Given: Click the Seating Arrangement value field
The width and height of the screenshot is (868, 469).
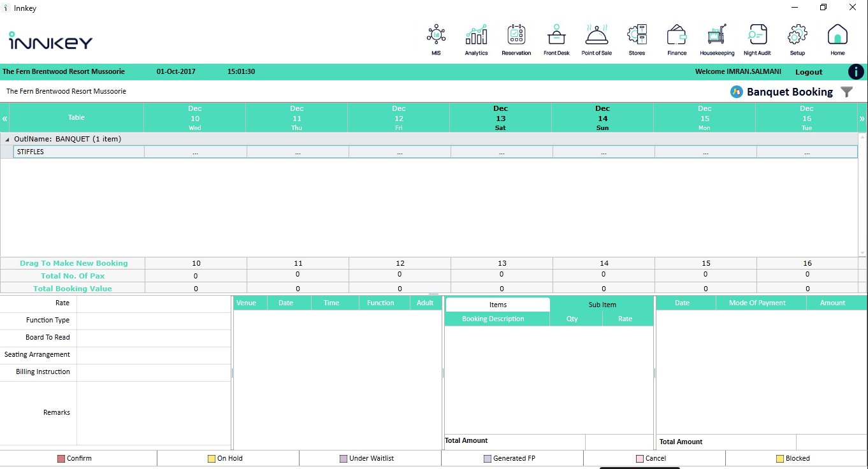Looking at the screenshot, I should point(154,356).
